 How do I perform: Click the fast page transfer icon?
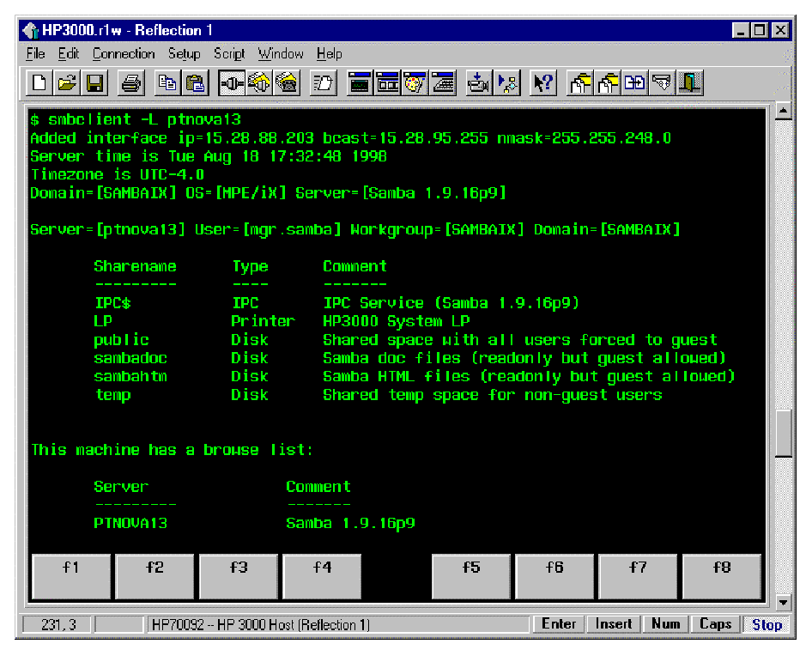(x=323, y=83)
